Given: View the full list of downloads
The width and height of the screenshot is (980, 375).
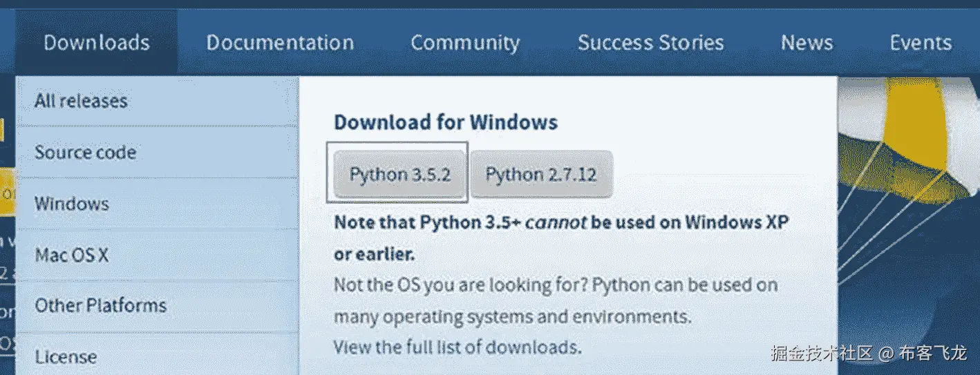Looking at the screenshot, I should (457, 347).
